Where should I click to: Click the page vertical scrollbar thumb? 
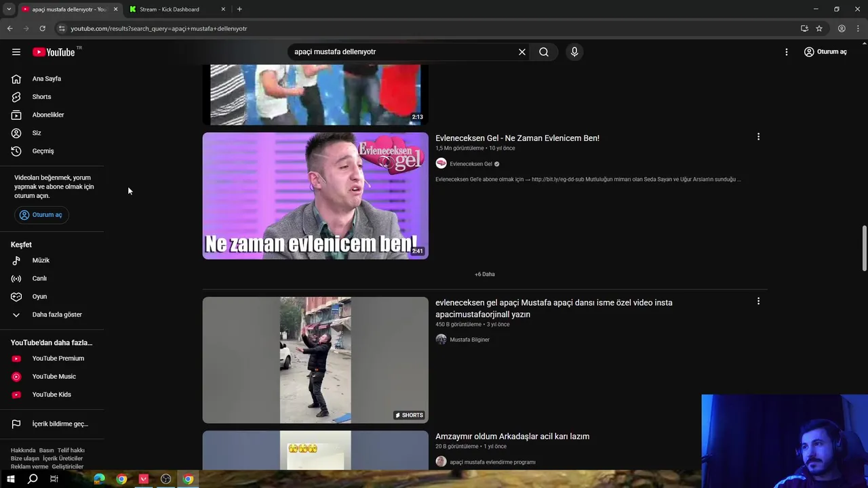[x=864, y=249]
